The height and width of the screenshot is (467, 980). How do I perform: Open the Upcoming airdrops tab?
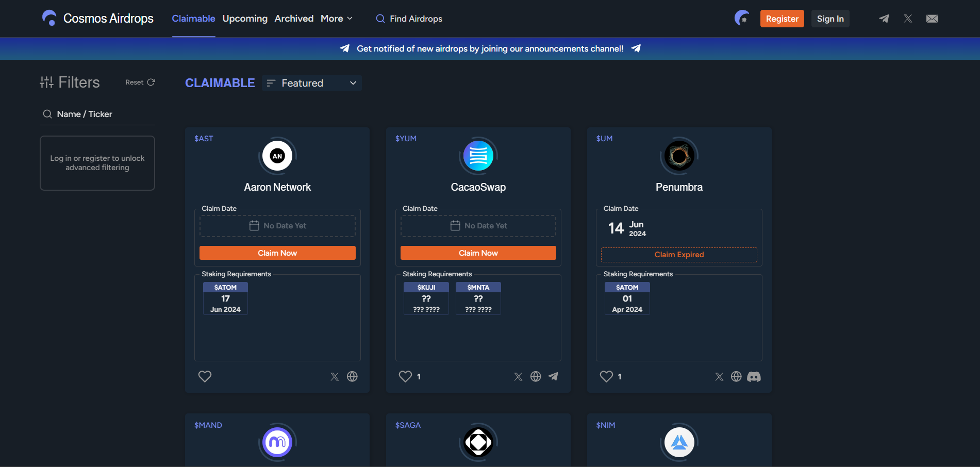pos(245,19)
